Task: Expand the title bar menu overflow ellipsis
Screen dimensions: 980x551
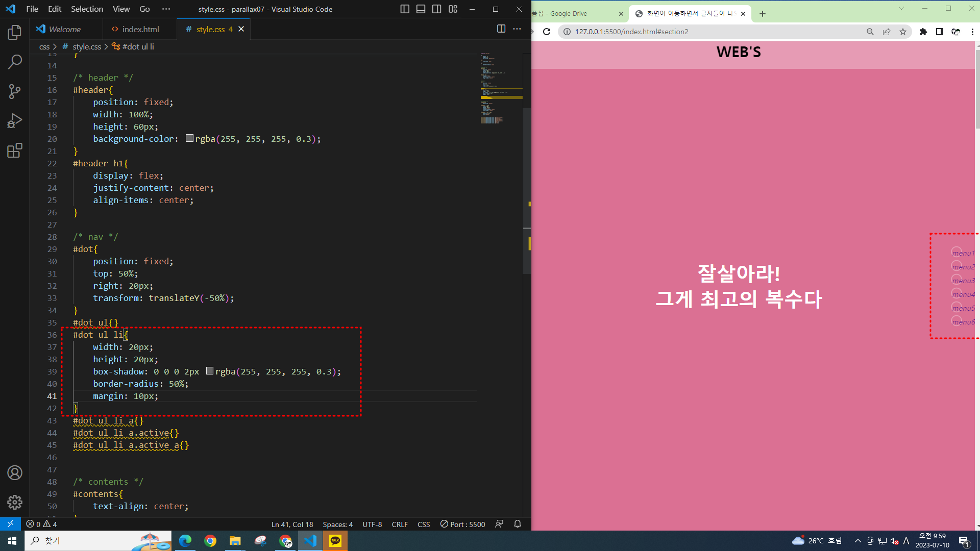Action: click(166, 9)
